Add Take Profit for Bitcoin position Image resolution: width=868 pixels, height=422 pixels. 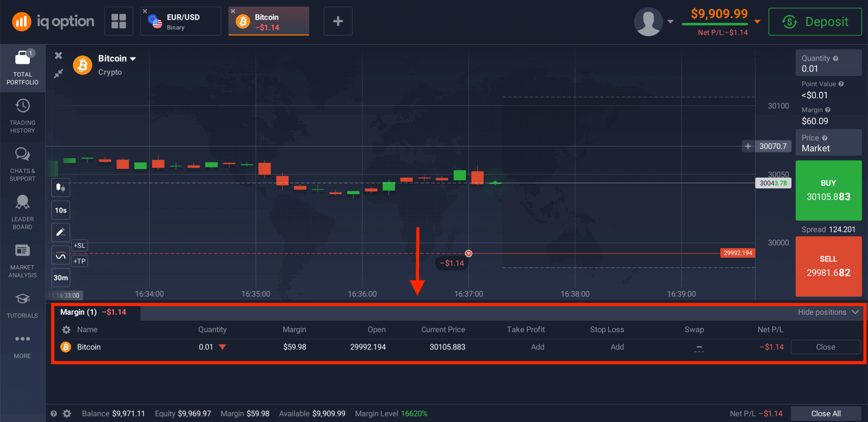538,347
